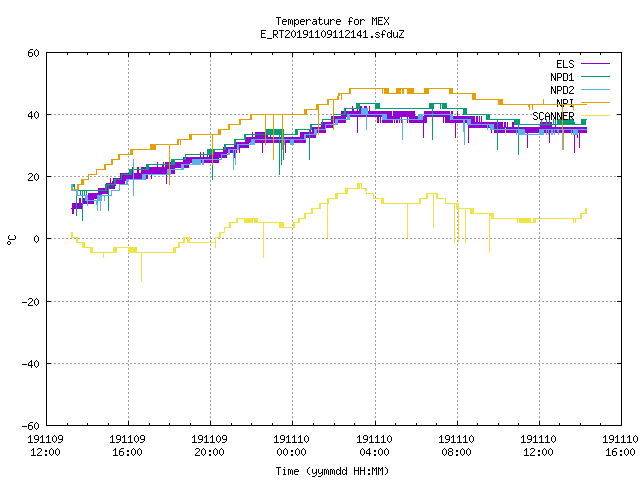This screenshot has height=480, width=640.
Task: Click the SCANNER curve peak near 04:00
Action: (360, 185)
